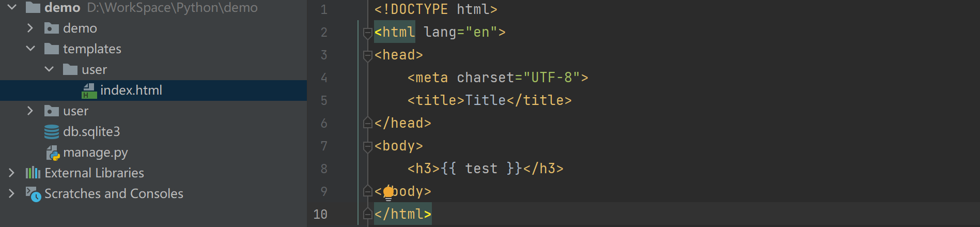The image size is (980, 227).
Task: Click line number 10 in the gutter
Action: click(320, 214)
